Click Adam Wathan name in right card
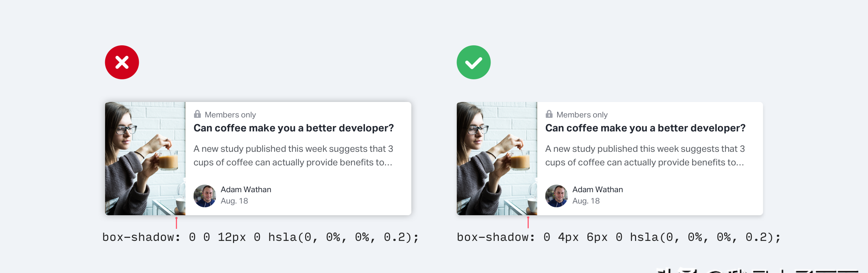This screenshot has width=868, height=273. coord(598,190)
